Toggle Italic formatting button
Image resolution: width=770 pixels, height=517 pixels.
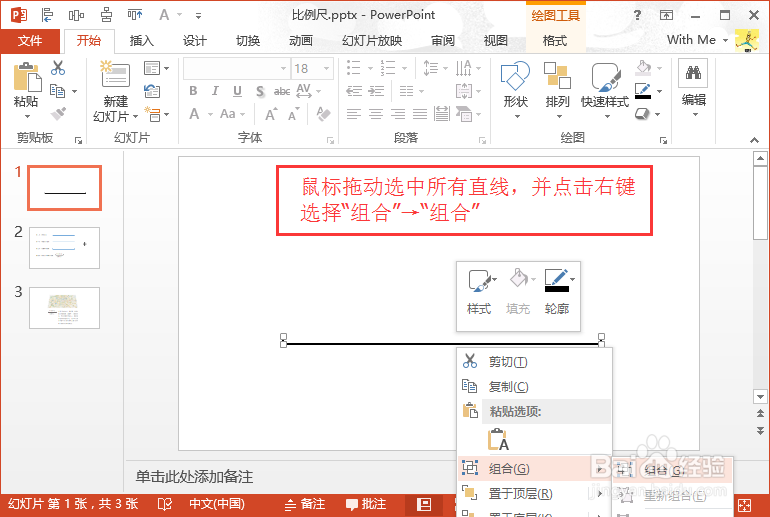(x=215, y=91)
